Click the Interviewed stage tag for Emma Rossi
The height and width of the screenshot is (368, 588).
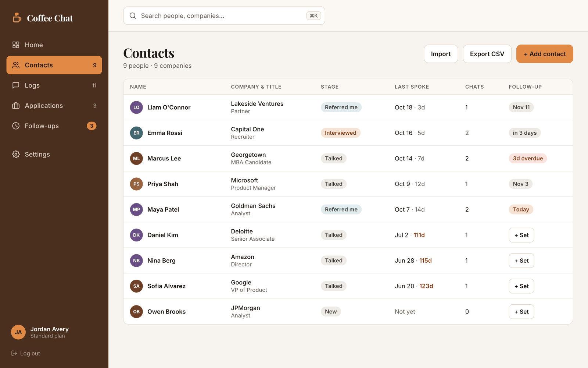(340, 133)
